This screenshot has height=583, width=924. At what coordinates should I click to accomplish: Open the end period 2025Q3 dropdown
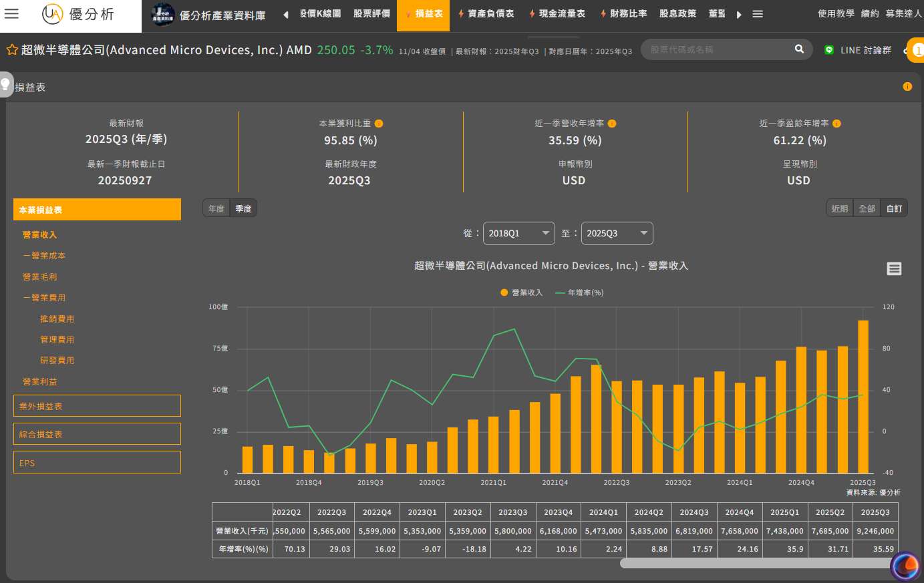coord(617,234)
